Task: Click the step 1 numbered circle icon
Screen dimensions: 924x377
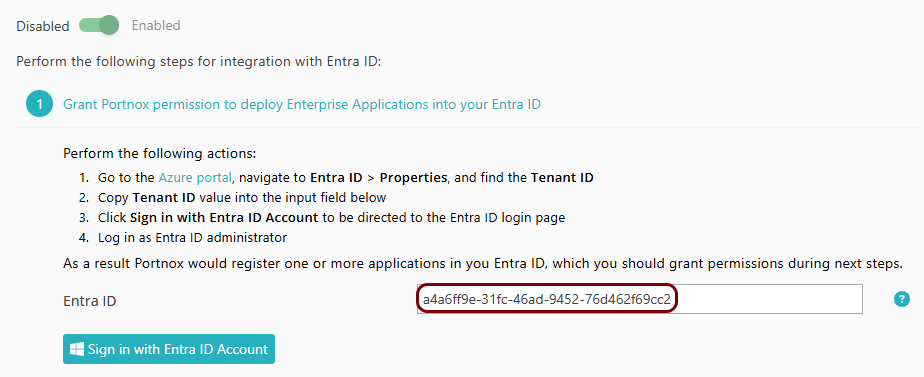Action: coord(39,105)
